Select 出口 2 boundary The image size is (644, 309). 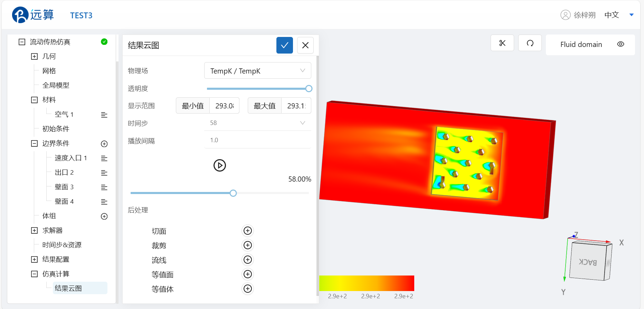[64, 172]
